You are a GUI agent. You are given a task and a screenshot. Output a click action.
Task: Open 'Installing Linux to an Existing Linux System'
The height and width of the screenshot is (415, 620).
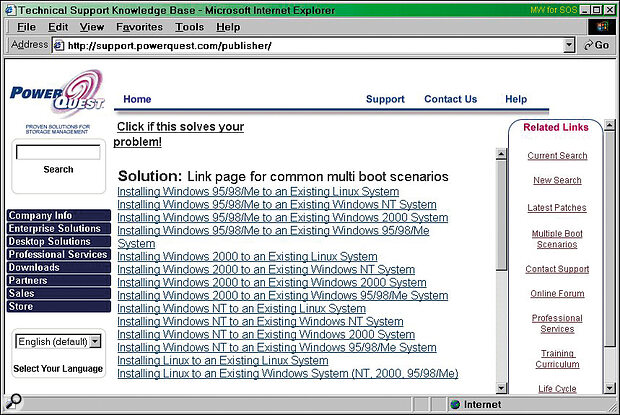(223, 361)
